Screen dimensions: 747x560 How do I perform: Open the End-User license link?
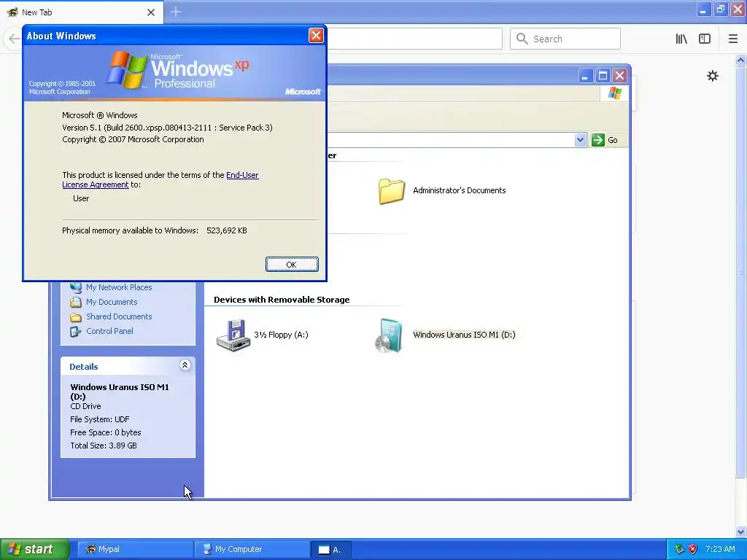[242, 175]
